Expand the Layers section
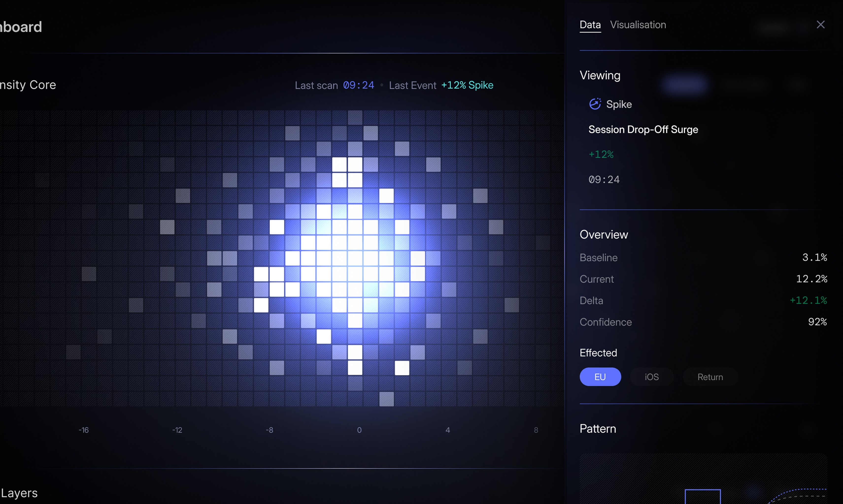 click(x=19, y=493)
